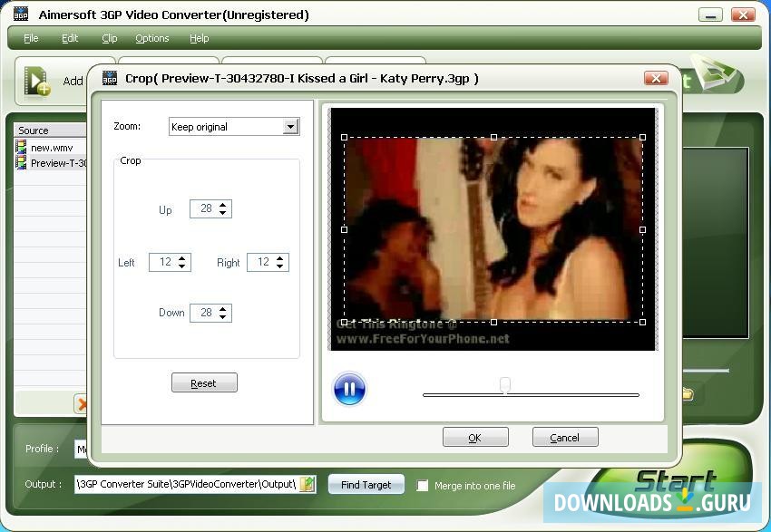Click the video preview image
The height and width of the screenshot is (532, 771).
coord(493,229)
